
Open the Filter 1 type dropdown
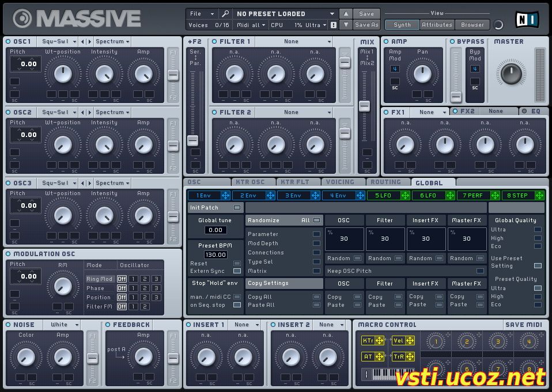coord(294,41)
